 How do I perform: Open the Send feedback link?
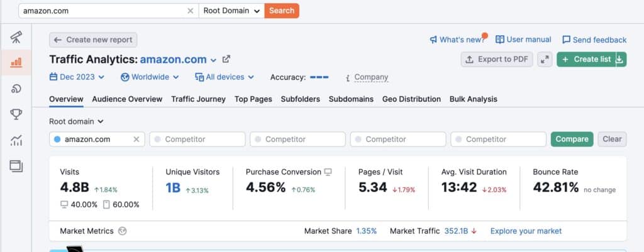click(x=594, y=40)
